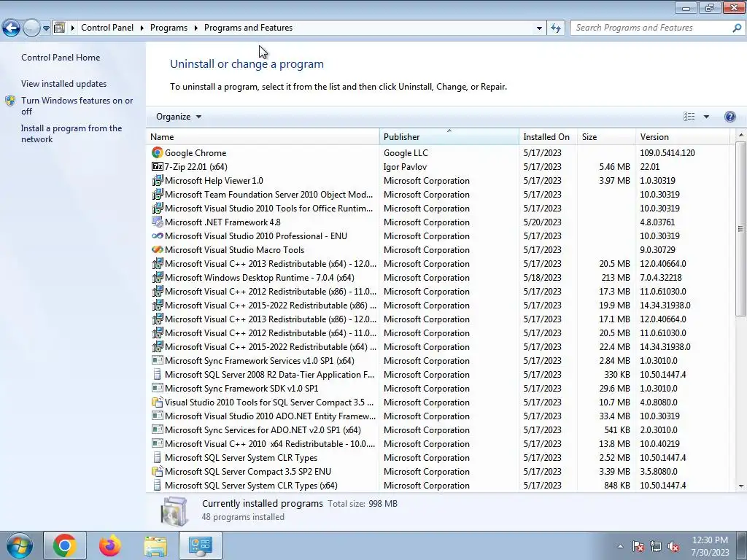Screen dimensions: 747x560
Task: Click the scrollbar up arrow
Action: pos(741,136)
